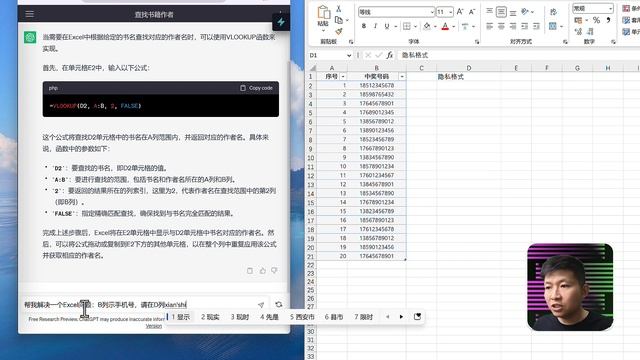Choose IME candidate 1 显示
The width and height of the screenshot is (640, 360).
pos(180,317)
